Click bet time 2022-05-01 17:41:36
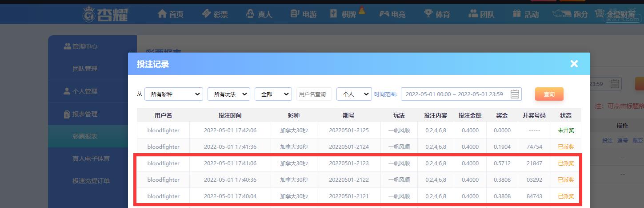The image size is (644, 208). [x=230, y=147]
